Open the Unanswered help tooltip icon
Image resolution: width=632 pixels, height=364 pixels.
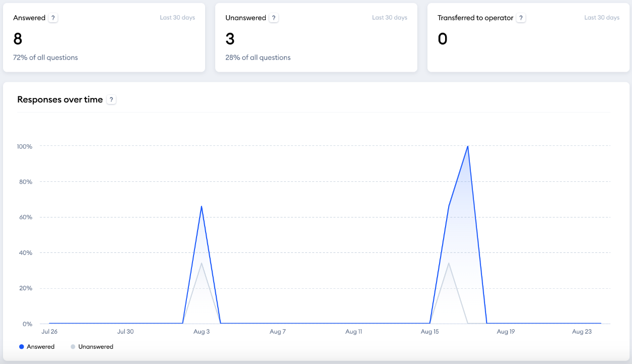[273, 17]
